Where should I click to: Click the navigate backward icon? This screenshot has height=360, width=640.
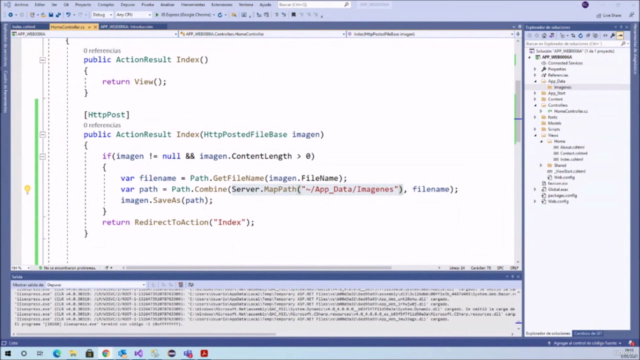[x=11, y=15]
